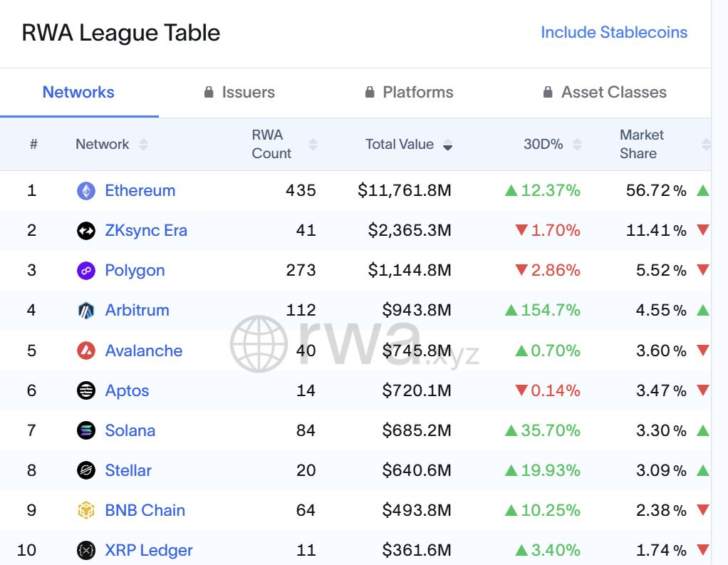
Task: Enable the Include Stablecoins option
Action: click(x=613, y=32)
